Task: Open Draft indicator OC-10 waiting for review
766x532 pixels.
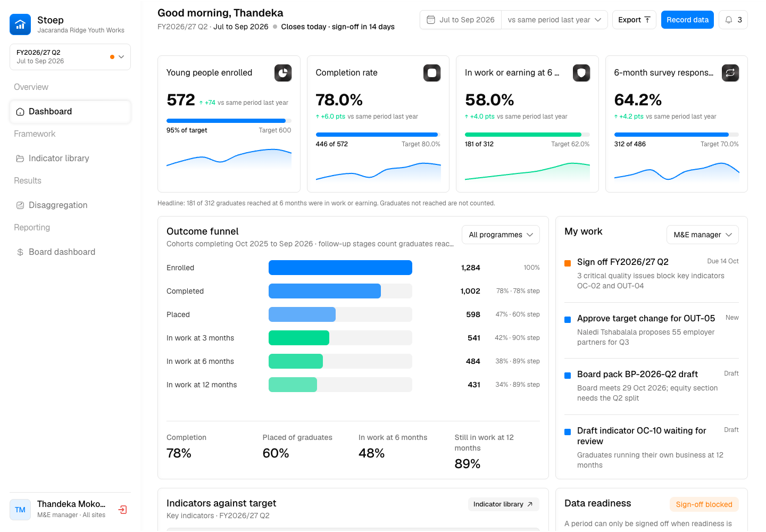Action: 652,447
